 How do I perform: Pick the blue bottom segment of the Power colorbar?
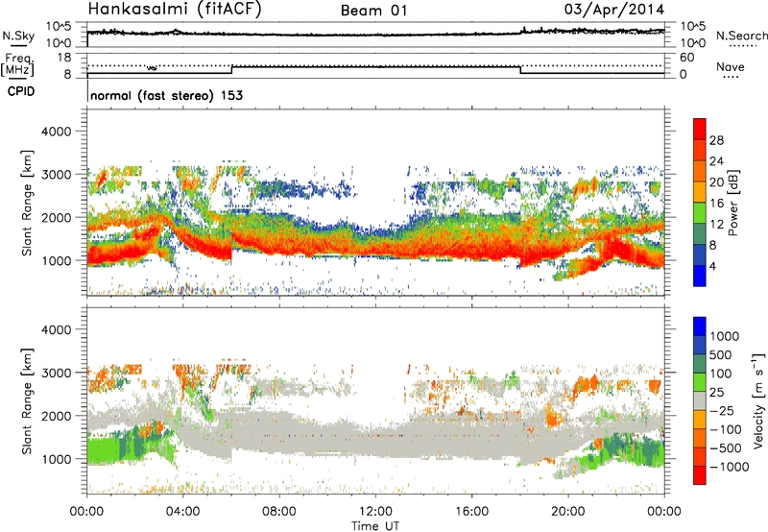700,276
